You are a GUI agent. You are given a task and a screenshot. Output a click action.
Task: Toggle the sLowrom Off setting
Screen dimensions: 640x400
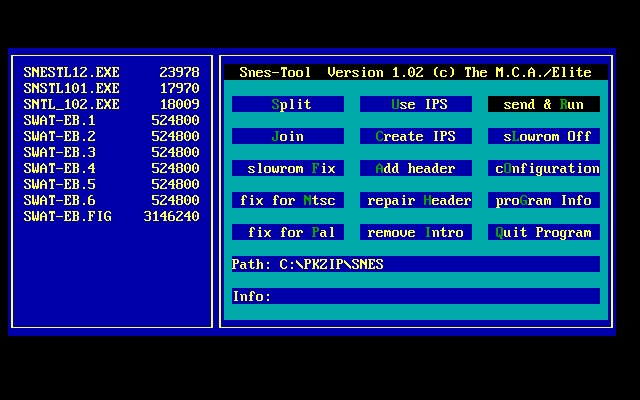(543, 136)
